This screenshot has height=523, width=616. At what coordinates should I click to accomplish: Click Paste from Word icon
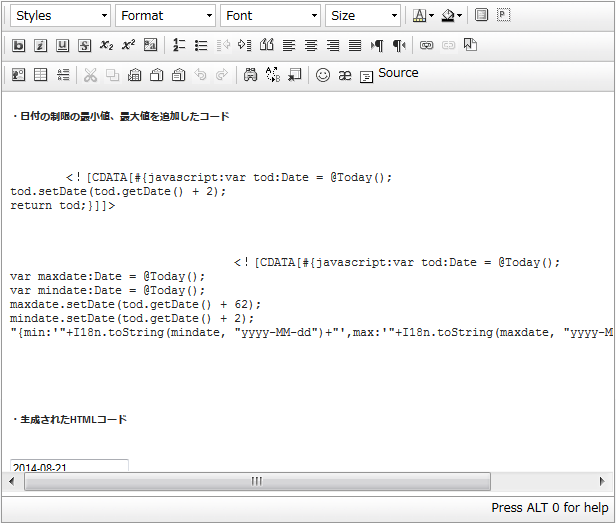[178, 75]
